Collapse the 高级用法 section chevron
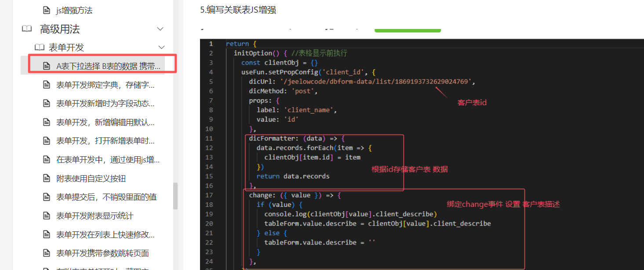 (160, 29)
